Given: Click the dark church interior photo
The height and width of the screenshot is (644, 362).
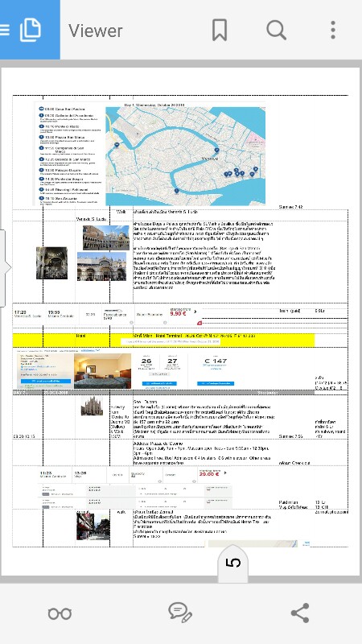Looking at the screenshot, I should coord(51,263).
